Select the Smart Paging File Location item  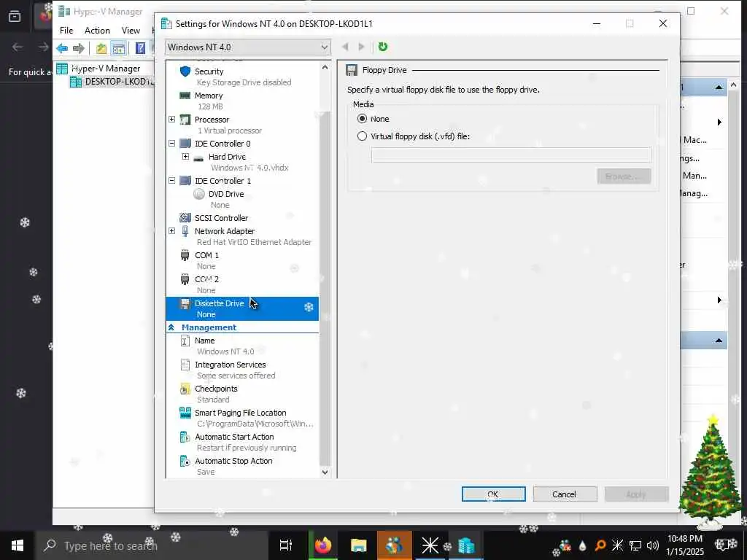click(242, 418)
